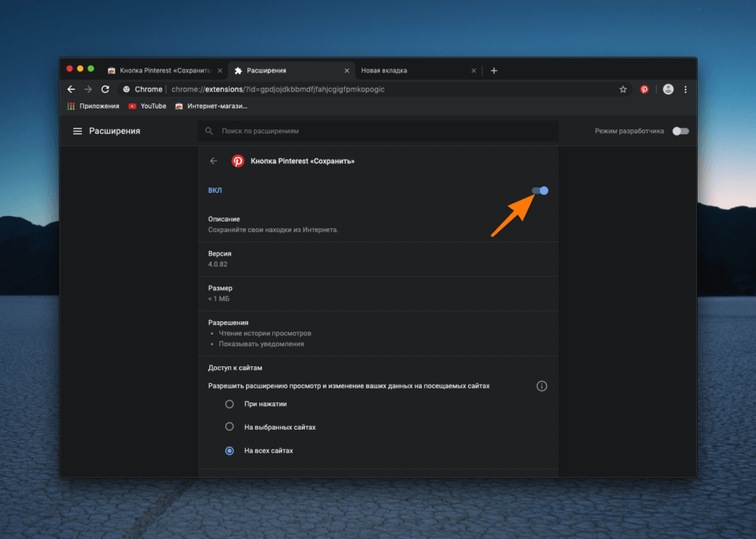Focus the Поиск по расширениям search field
Image resolution: width=756 pixels, height=539 pixels.
pos(379,131)
